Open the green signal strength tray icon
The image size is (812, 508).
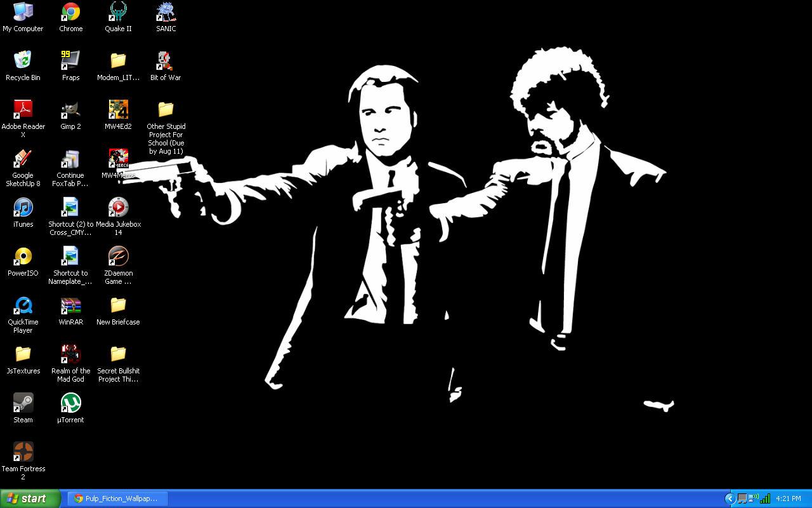tap(765, 498)
